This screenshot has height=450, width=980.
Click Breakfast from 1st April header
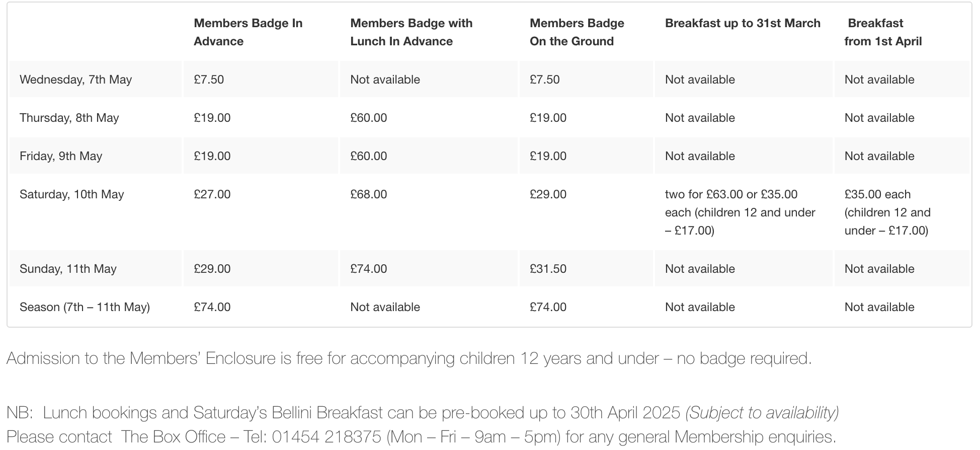click(882, 32)
